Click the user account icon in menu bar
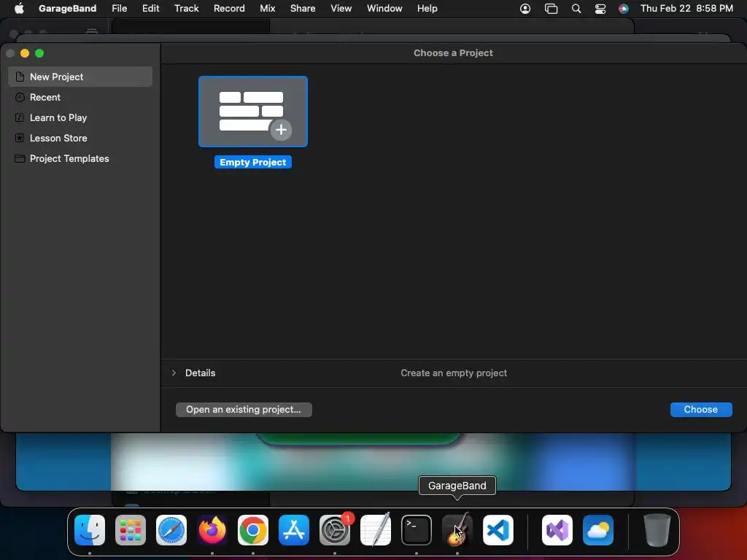The image size is (747, 560). 525,9
